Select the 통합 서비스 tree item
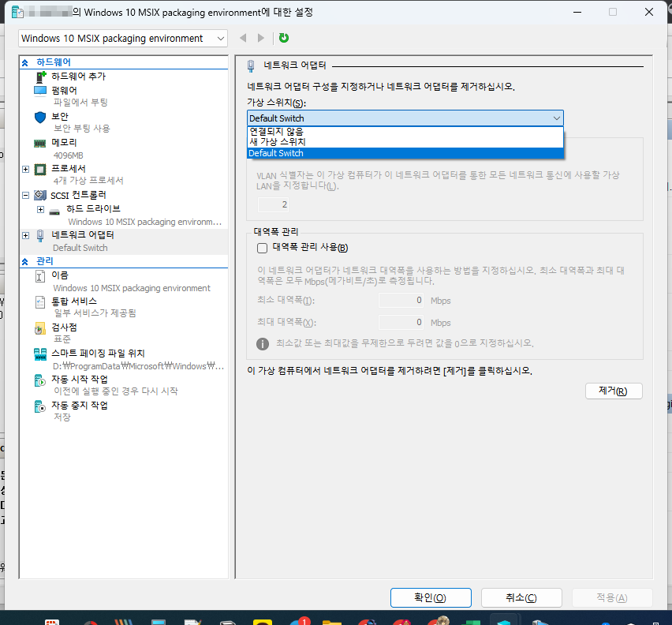The height and width of the screenshot is (625, 672). [74, 301]
